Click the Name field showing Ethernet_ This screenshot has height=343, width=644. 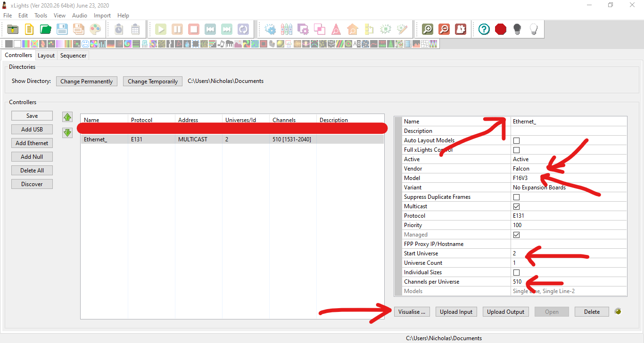tap(569, 122)
